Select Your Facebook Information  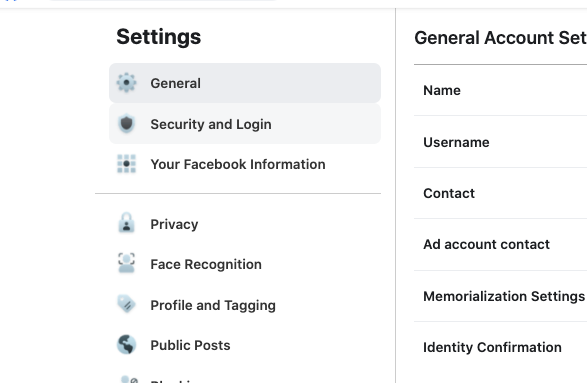[245, 164]
